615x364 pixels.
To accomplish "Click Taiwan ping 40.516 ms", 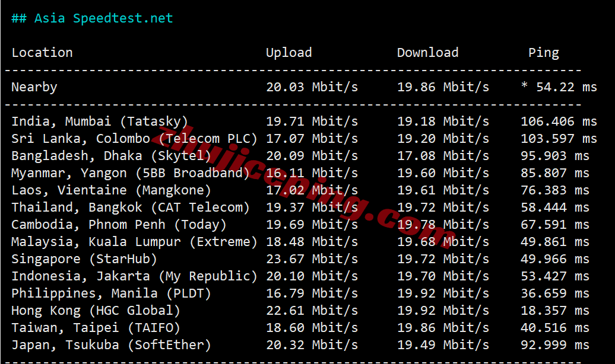I will 554,328.
